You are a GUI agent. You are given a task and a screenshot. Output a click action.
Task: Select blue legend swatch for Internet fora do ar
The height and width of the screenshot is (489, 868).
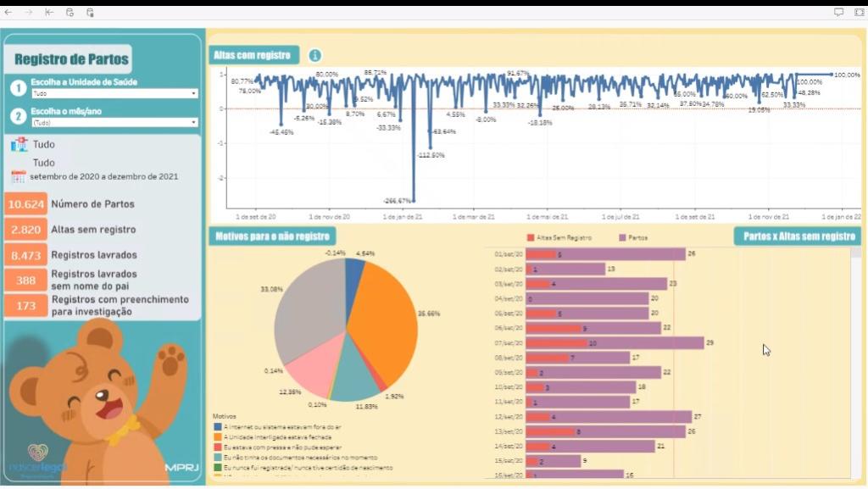coord(218,427)
